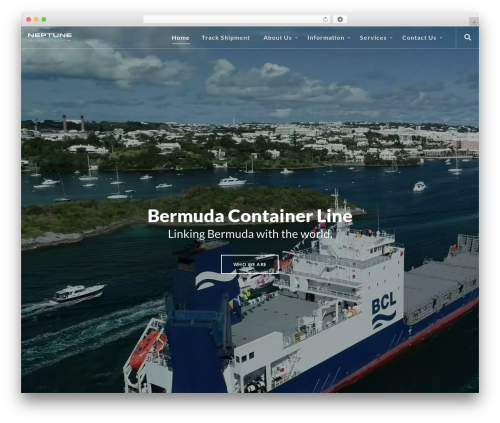
Task: Reload page via browser refresh icon
Action: (x=325, y=20)
